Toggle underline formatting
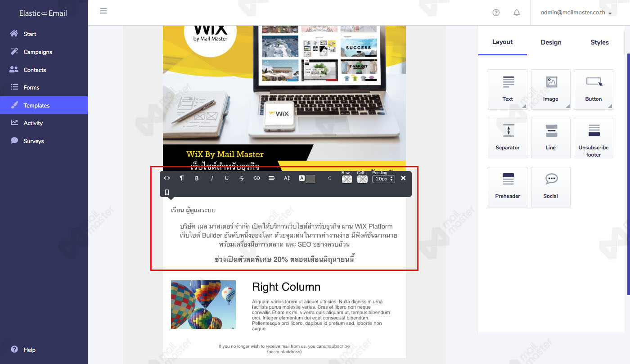 tap(227, 178)
